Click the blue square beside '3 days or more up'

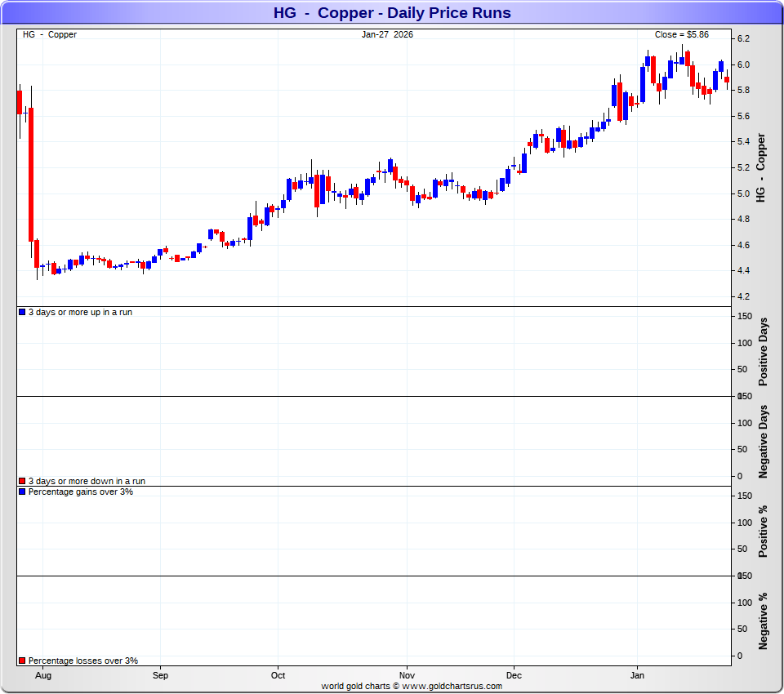(x=22, y=313)
